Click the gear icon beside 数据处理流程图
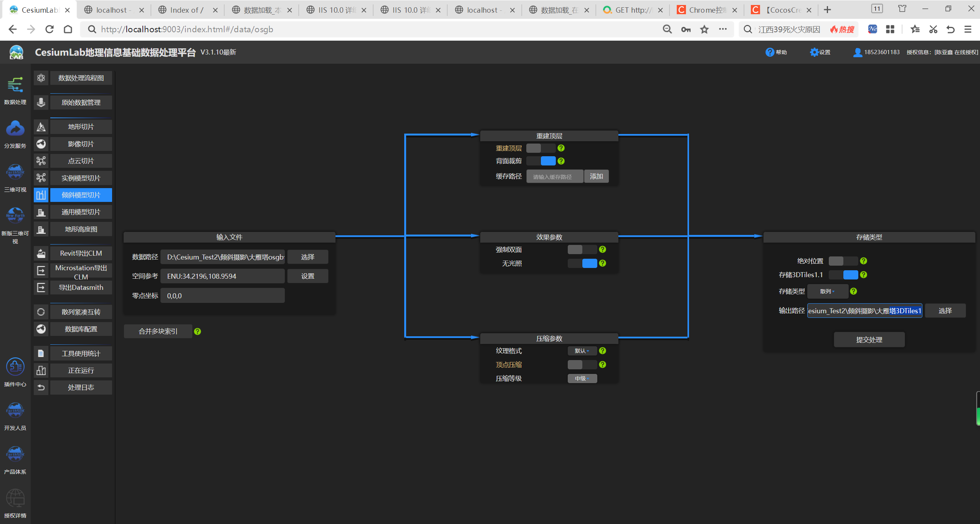This screenshot has height=524, width=980. (41, 78)
